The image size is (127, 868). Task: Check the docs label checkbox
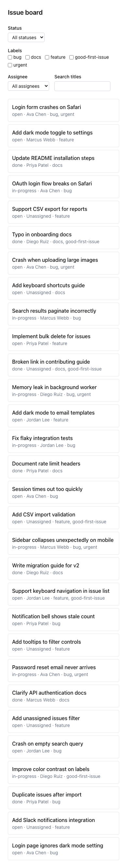[x=28, y=57]
